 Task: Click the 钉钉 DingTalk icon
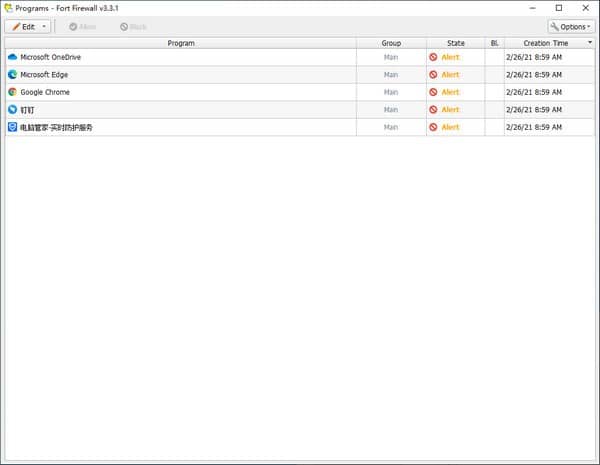pos(13,110)
